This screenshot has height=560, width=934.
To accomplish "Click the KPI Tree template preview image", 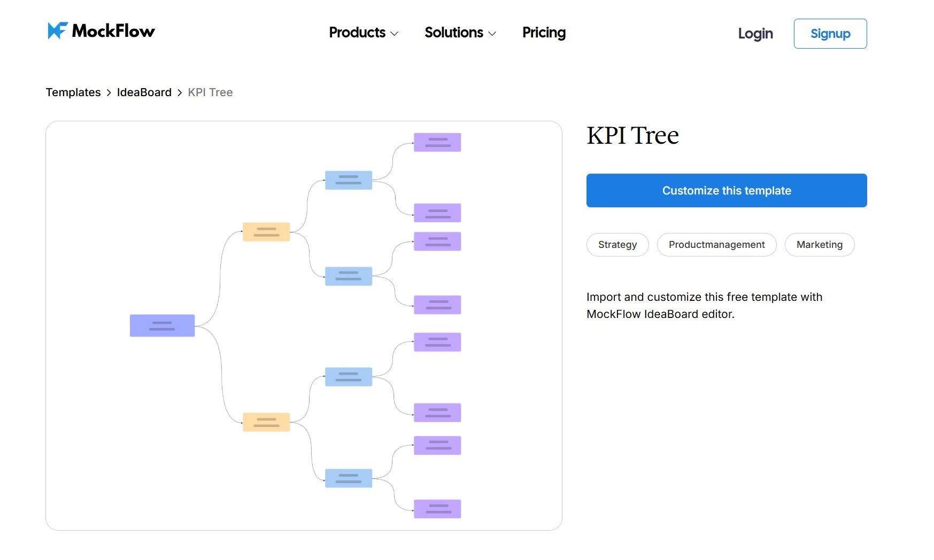I will pyautogui.click(x=304, y=325).
